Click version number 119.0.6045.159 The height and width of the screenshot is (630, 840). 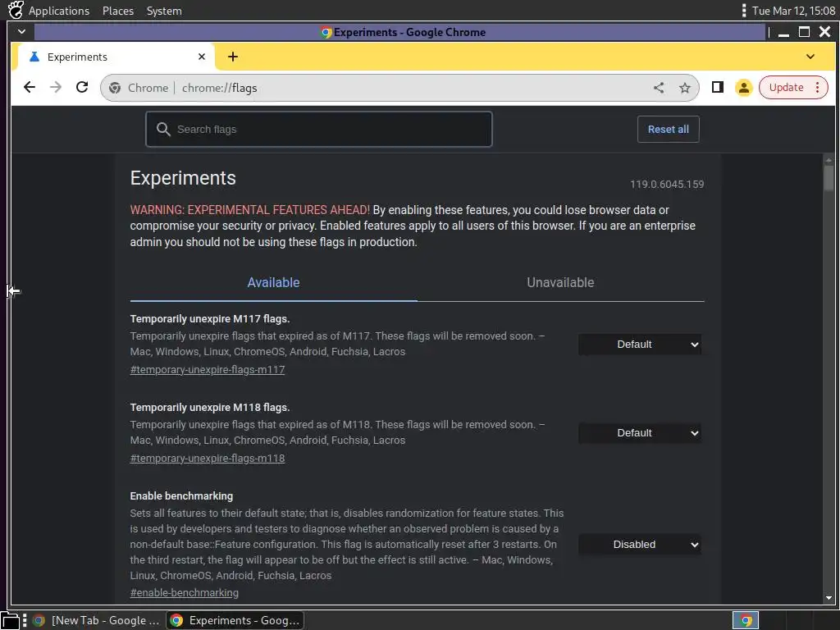click(x=667, y=185)
